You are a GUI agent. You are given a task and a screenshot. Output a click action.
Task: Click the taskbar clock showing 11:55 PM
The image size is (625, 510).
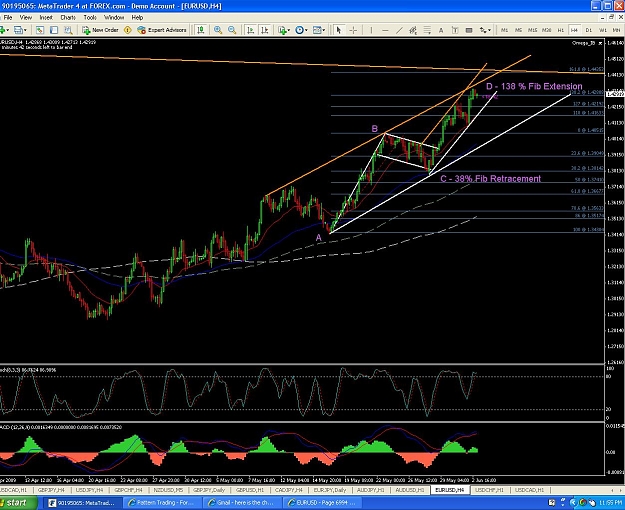(613, 503)
